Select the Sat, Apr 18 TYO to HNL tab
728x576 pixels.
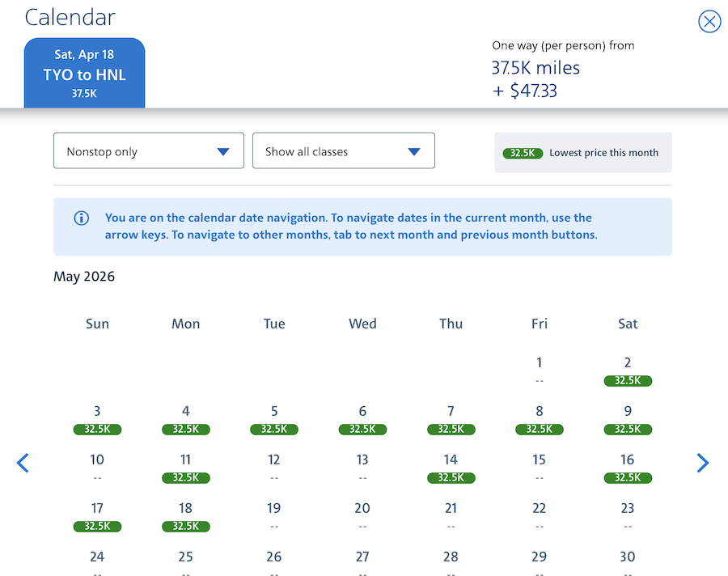(84, 74)
